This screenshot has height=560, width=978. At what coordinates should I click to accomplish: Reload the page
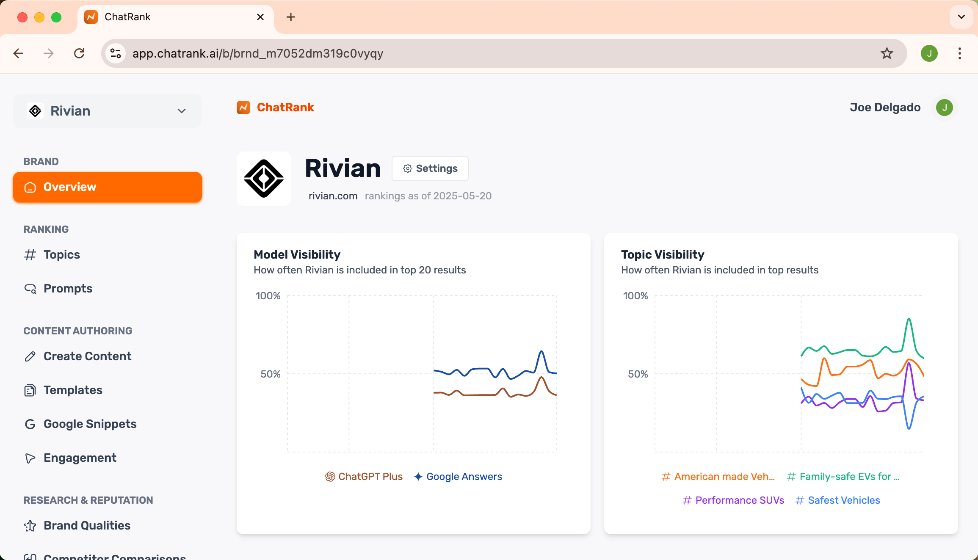[x=79, y=53]
